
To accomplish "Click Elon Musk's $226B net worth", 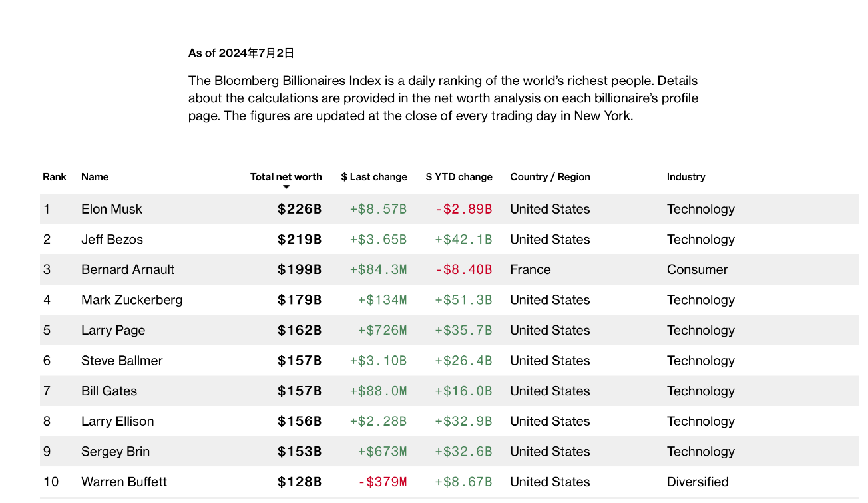I will click(300, 209).
